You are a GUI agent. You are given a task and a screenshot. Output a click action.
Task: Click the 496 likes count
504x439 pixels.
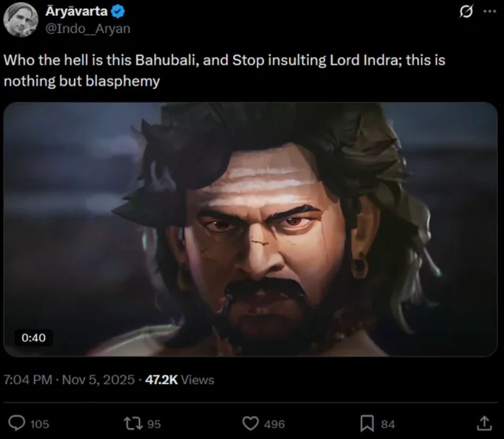coord(274,424)
